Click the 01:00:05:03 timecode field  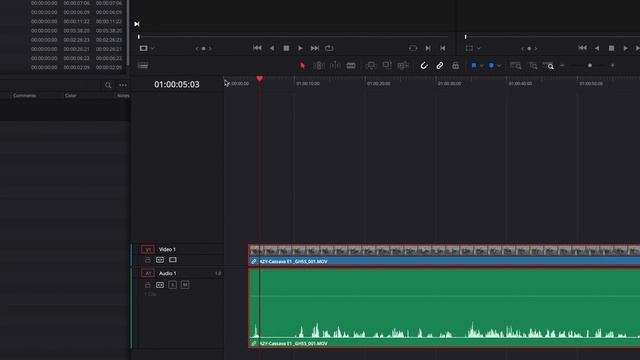coord(177,84)
